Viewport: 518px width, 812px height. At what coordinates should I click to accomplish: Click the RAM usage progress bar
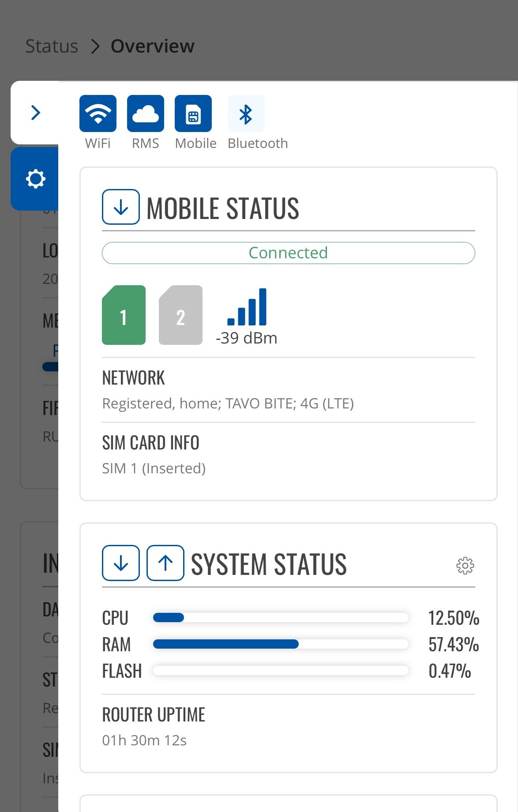[280, 644]
